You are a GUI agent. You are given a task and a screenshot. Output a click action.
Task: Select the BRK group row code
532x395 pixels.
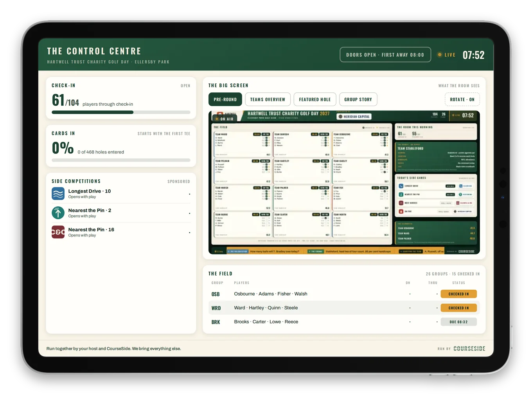216,322
